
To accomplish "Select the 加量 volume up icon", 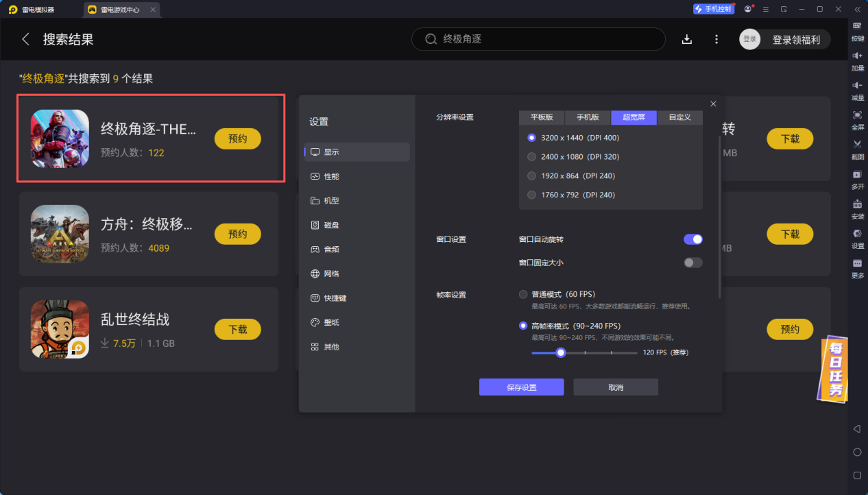I will (x=857, y=61).
